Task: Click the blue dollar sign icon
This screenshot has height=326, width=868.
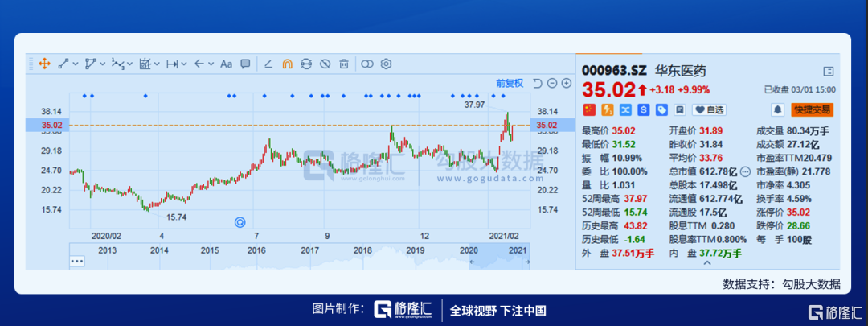Action: 643,109
